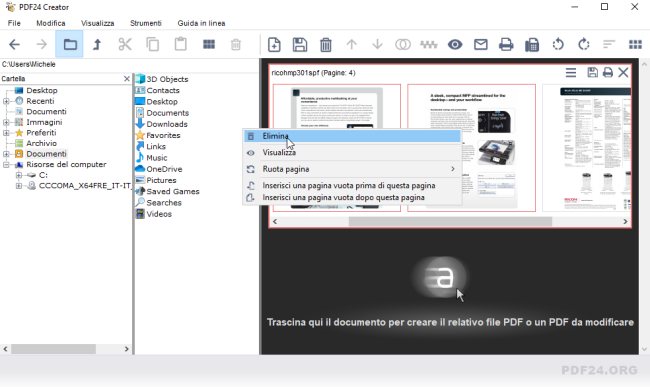This screenshot has height=387, width=650.
Task: Rotate pages clockwise icon
Action: 584,44
